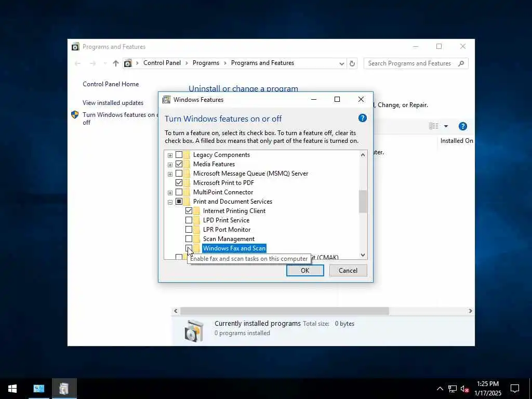Open the view options dropdown arrow
Screen dimensions: 532x399
click(446, 126)
